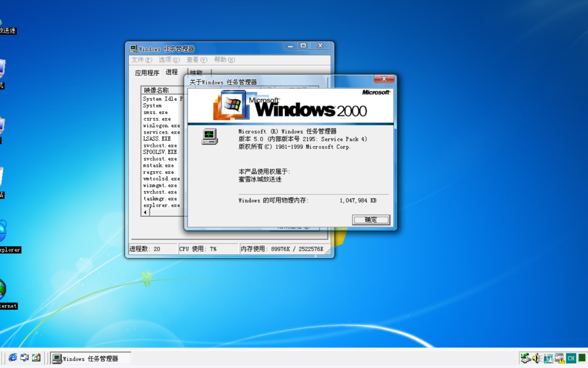Click the 版权所有 1981-1999 Microsoft Corp. line

pos(294,147)
